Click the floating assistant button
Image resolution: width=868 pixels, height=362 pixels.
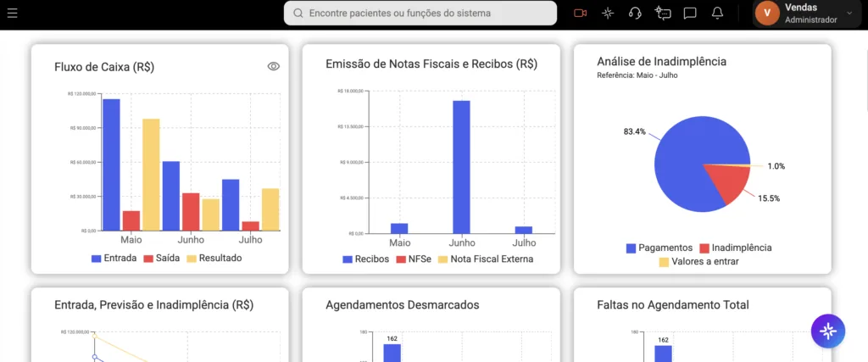coord(828,331)
